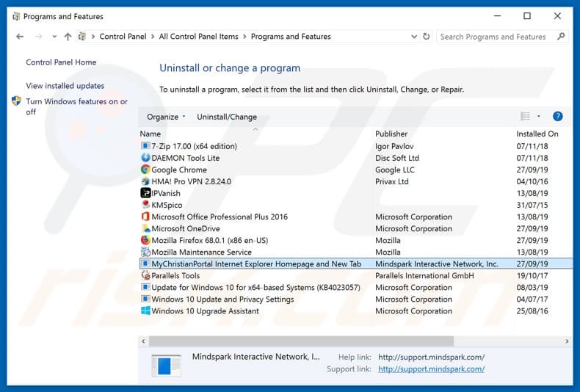
Task: Click the Google Chrome icon
Action: tap(145, 170)
